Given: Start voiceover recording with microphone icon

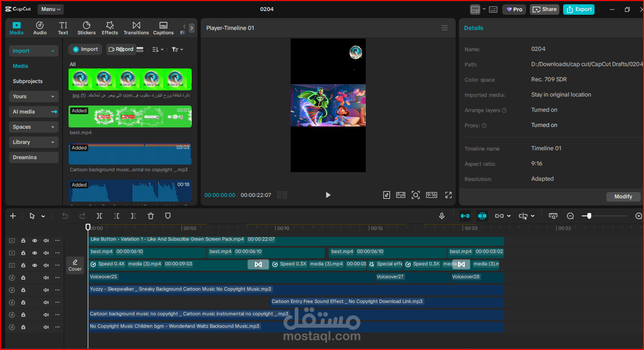Looking at the screenshot, I should pyautogui.click(x=442, y=216).
